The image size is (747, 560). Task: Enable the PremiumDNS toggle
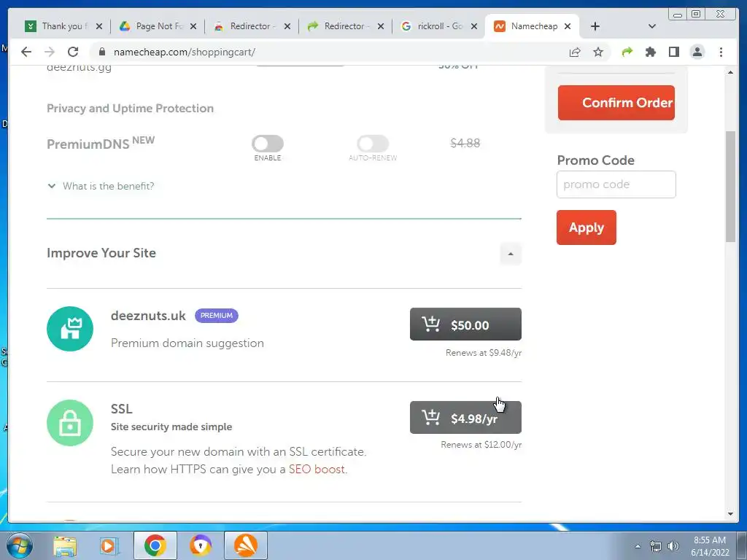[268, 144]
